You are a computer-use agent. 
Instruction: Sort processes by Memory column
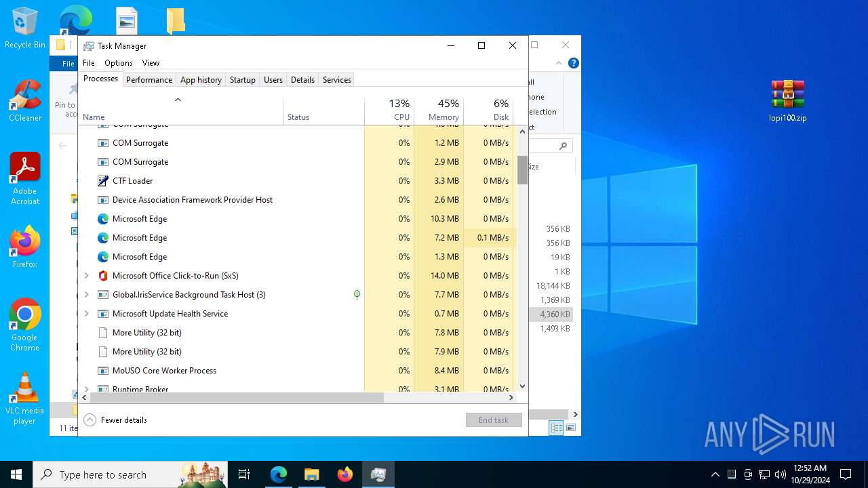439,111
